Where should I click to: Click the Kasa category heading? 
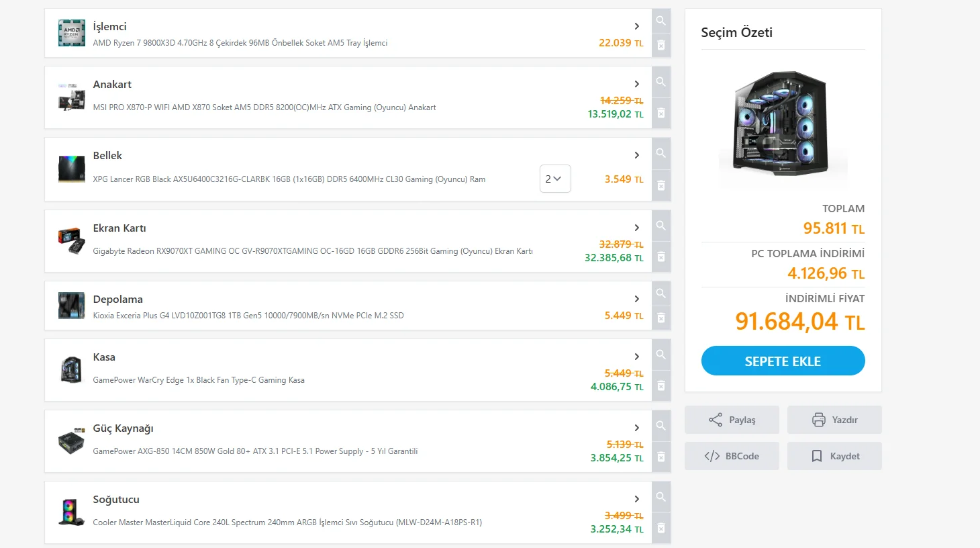(x=104, y=357)
